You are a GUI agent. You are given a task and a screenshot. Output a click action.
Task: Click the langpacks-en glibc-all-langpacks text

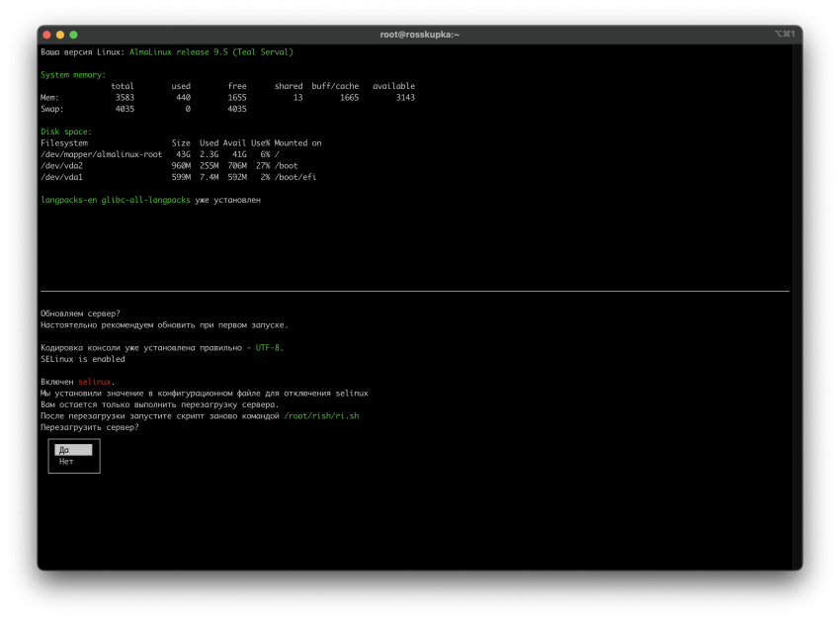tap(116, 200)
